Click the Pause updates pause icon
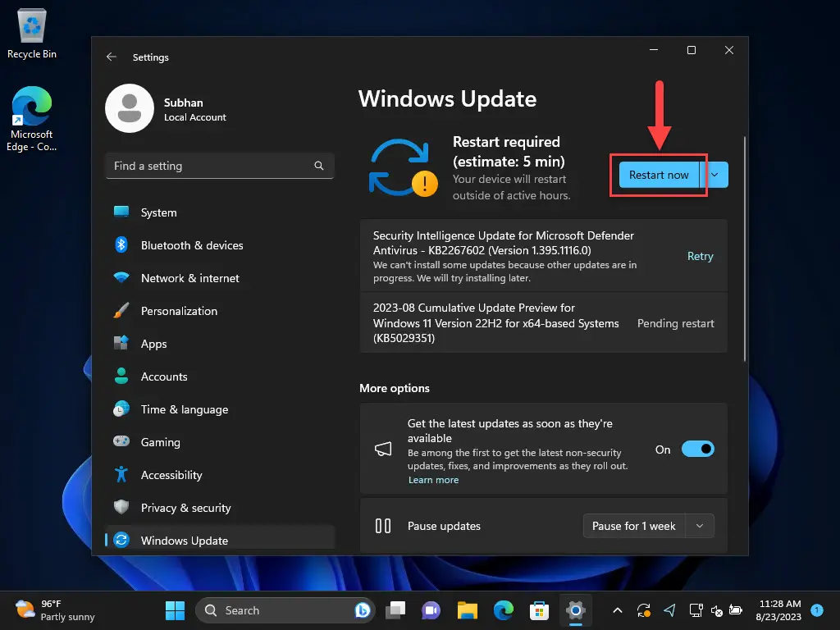 click(x=383, y=526)
